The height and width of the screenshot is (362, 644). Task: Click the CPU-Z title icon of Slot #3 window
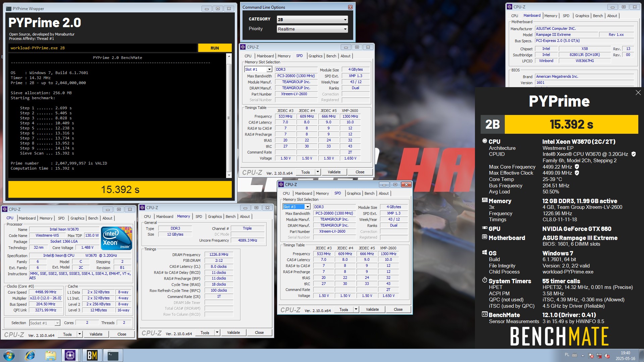(x=281, y=184)
